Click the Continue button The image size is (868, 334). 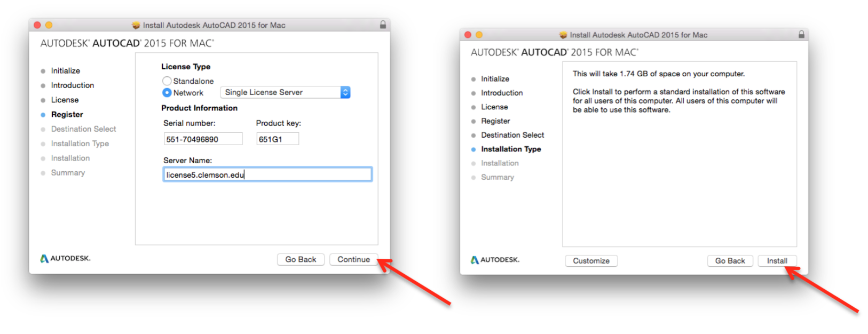(353, 259)
